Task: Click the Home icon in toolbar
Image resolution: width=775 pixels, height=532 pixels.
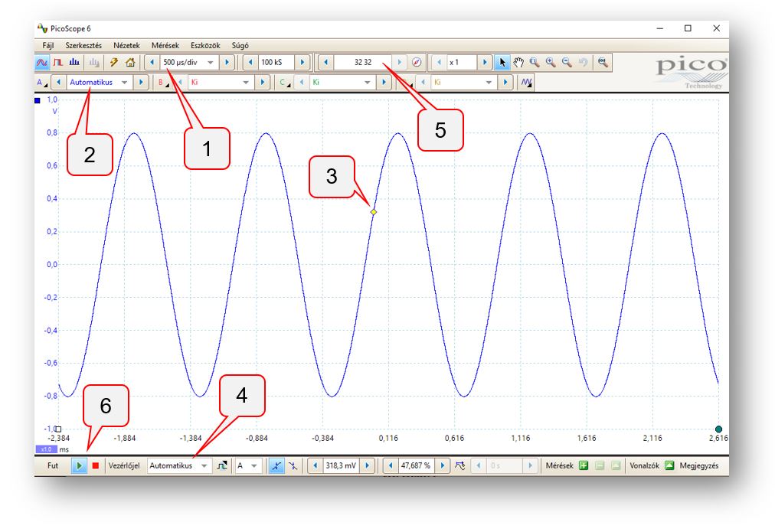Action: point(130,62)
